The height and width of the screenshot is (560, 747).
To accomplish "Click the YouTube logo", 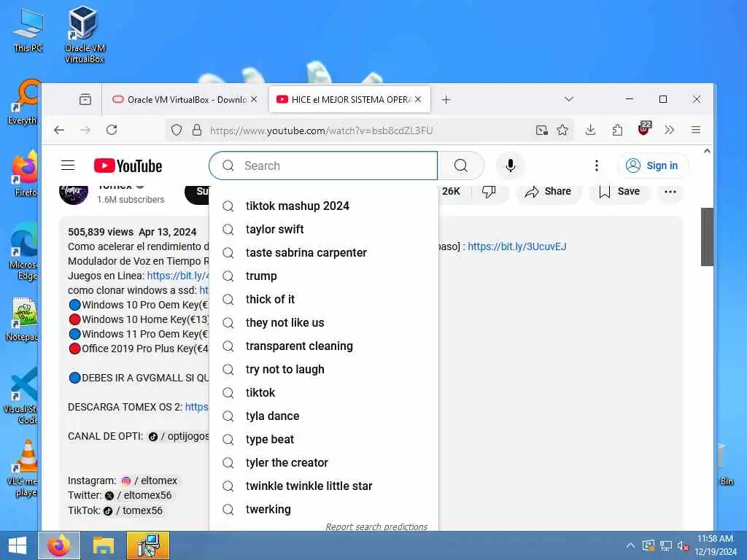I will [128, 166].
